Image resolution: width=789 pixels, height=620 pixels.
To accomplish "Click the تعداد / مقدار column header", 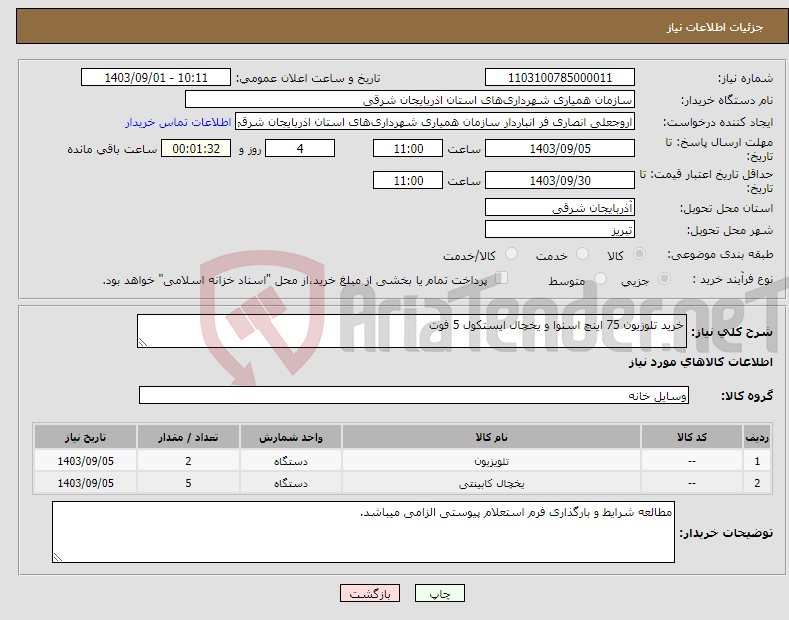I will [188, 437].
